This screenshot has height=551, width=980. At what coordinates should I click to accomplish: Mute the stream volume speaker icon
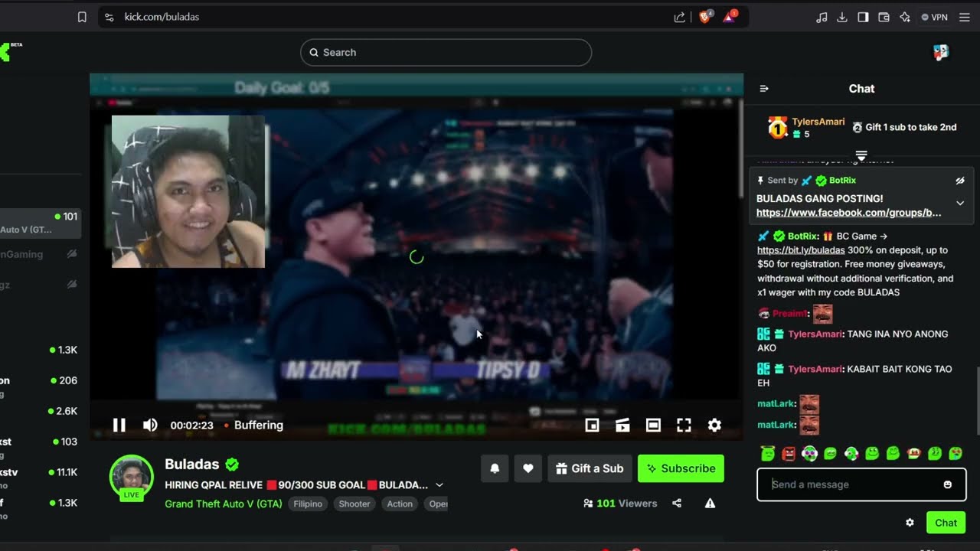pos(150,425)
